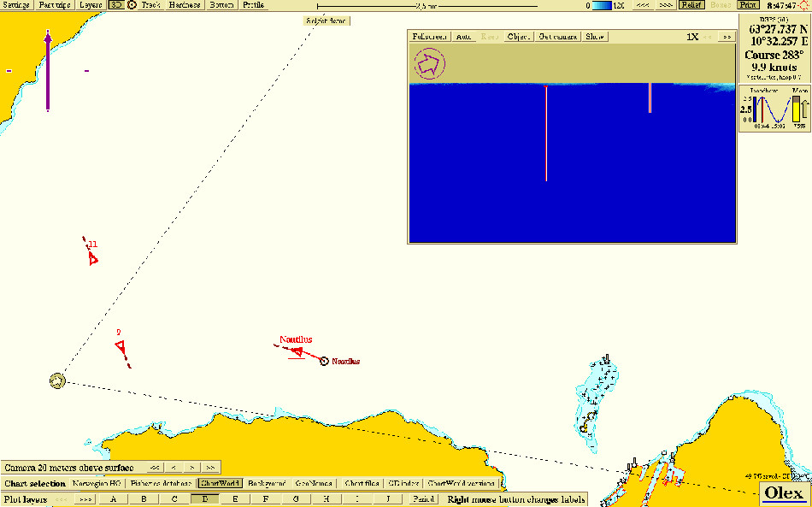Select the red triangle target numbered 11
Viewport: 812px width, 507px height.
[x=92, y=258]
